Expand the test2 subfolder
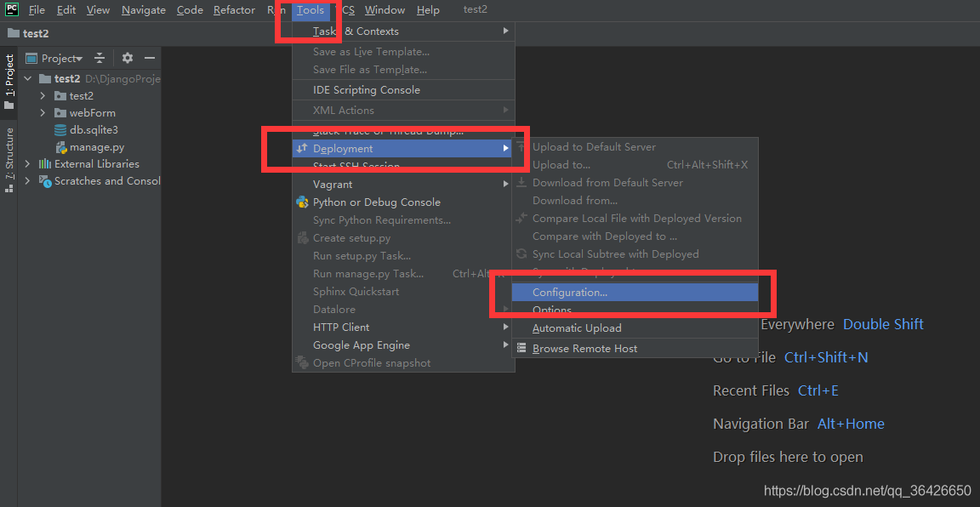This screenshot has width=980, height=507. tap(43, 95)
